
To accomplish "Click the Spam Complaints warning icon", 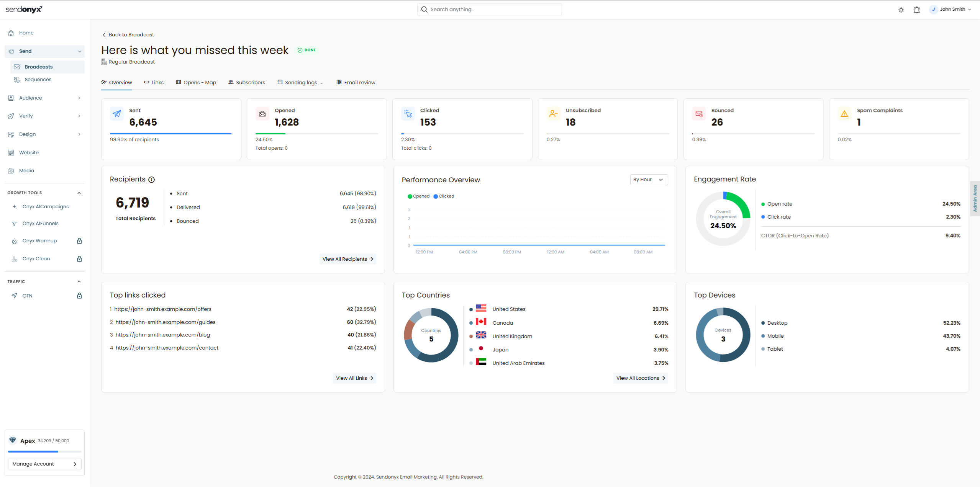I will tap(844, 114).
